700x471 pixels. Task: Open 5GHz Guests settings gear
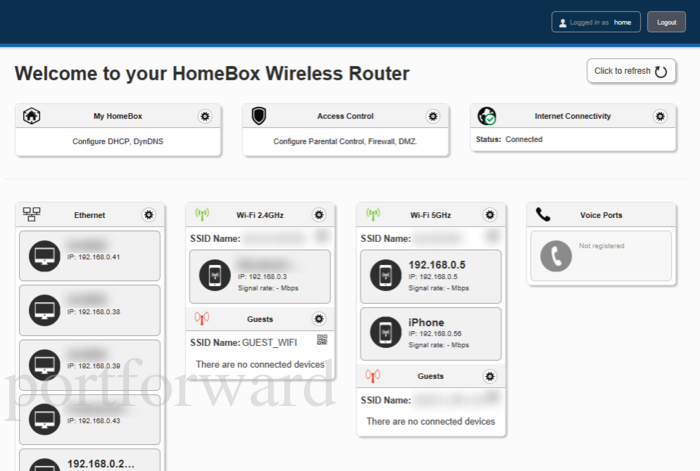[x=490, y=376]
